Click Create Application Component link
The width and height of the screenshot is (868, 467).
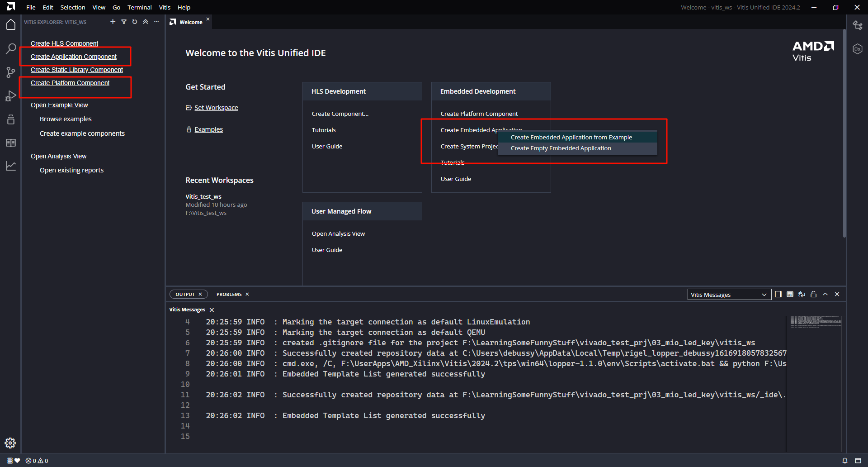point(74,57)
